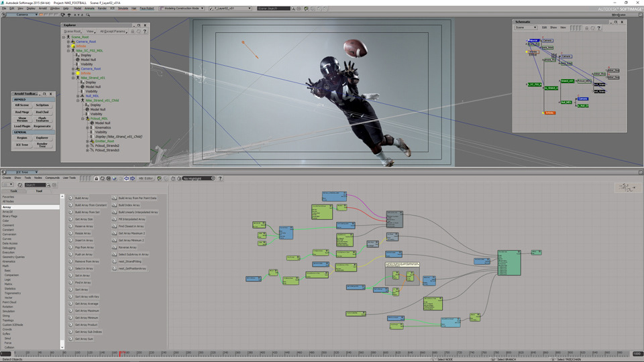Select the large teal execute node in ICE graph

[509, 263]
